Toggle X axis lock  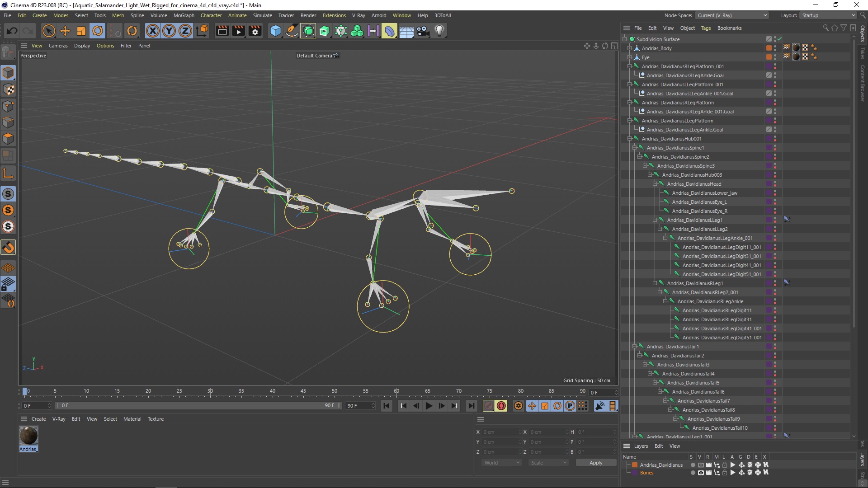point(153,31)
